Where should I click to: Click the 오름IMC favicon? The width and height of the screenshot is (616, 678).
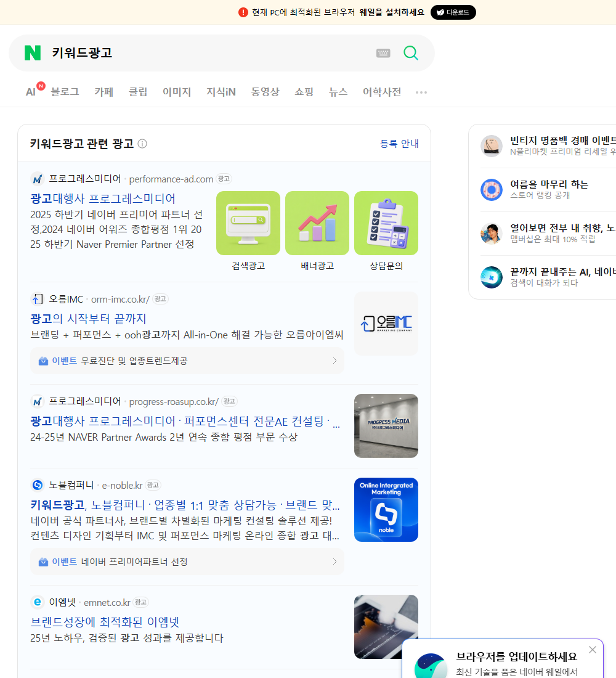[37, 299]
